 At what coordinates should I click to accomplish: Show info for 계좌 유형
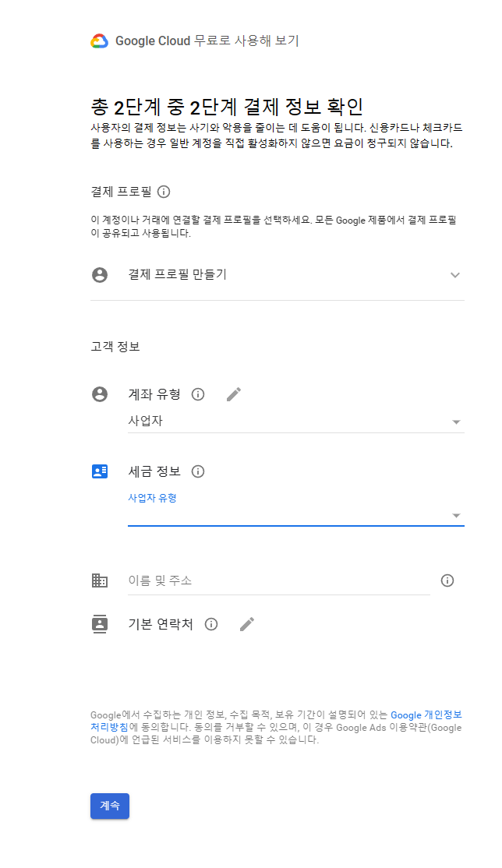point(198,394)
